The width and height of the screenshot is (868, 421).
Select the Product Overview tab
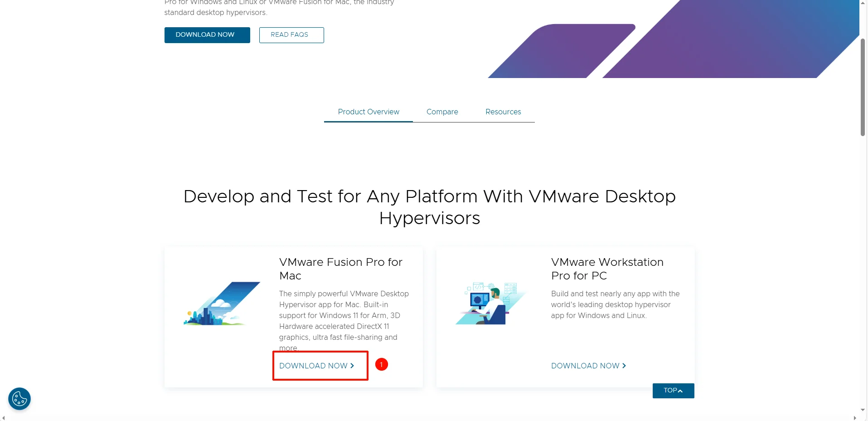[368, 112]
